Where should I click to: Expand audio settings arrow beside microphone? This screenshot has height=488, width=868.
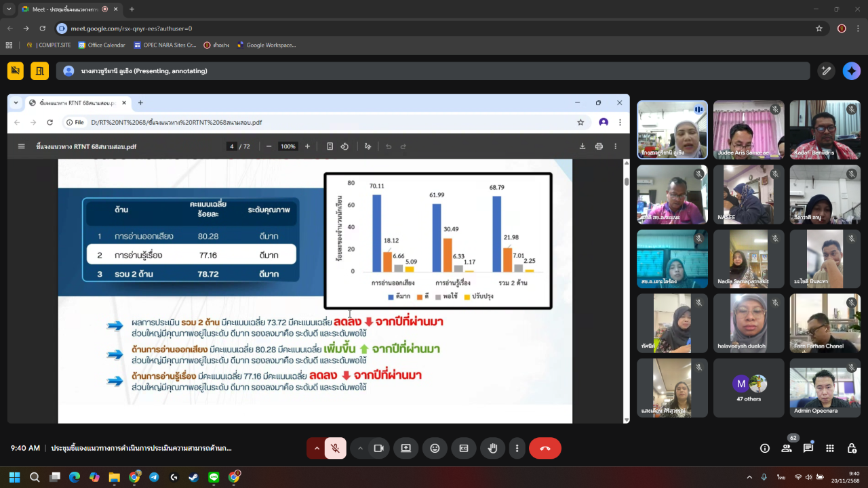point(317,448)
